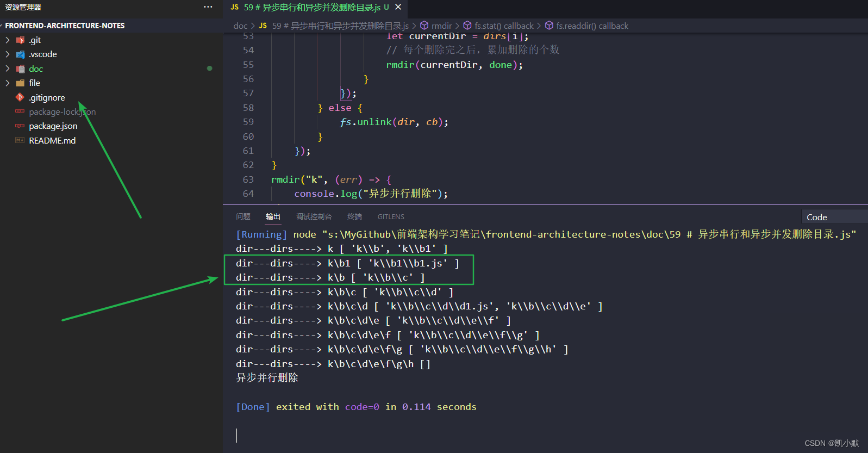The image size is (868, 453).
Task: Click the modified dot beside doc folder
Action: click(210, 69)
